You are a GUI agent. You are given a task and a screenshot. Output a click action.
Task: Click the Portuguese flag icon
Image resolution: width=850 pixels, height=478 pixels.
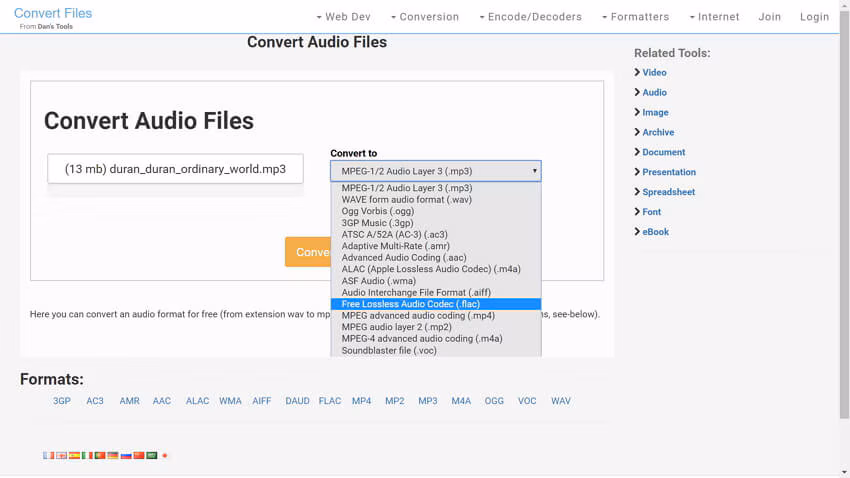(100, 455)
